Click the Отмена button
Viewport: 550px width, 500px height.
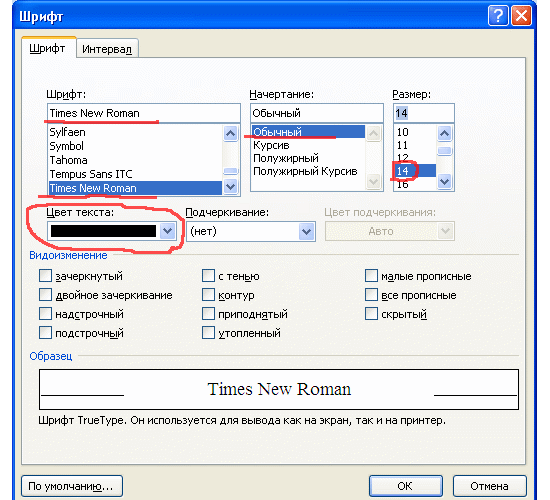coord(490,486)
